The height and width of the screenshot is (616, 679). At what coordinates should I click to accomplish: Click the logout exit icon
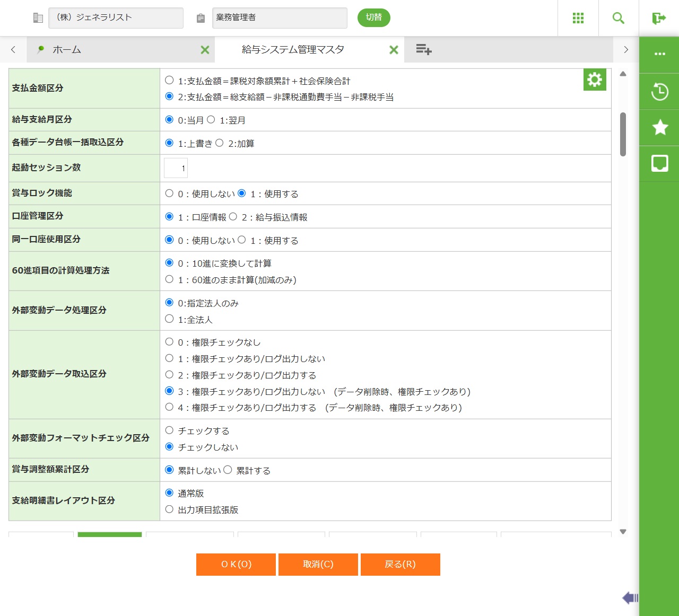point(659,18)
